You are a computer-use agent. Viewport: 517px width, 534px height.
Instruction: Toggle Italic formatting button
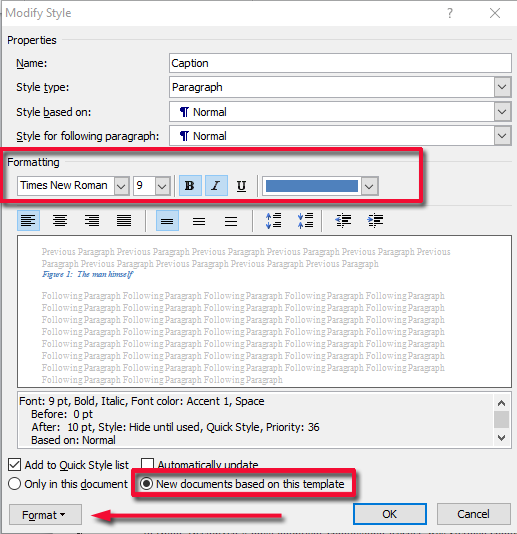[x=216, y=186]
